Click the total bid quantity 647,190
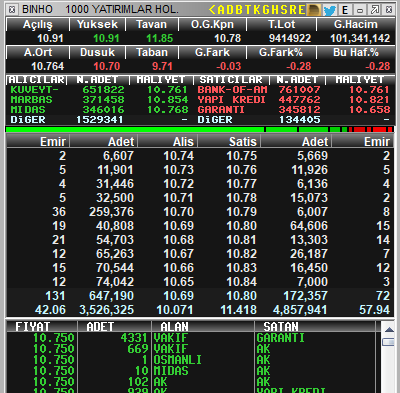The width and height of the screenshot is (400, 393). click(x=111, y=296)
